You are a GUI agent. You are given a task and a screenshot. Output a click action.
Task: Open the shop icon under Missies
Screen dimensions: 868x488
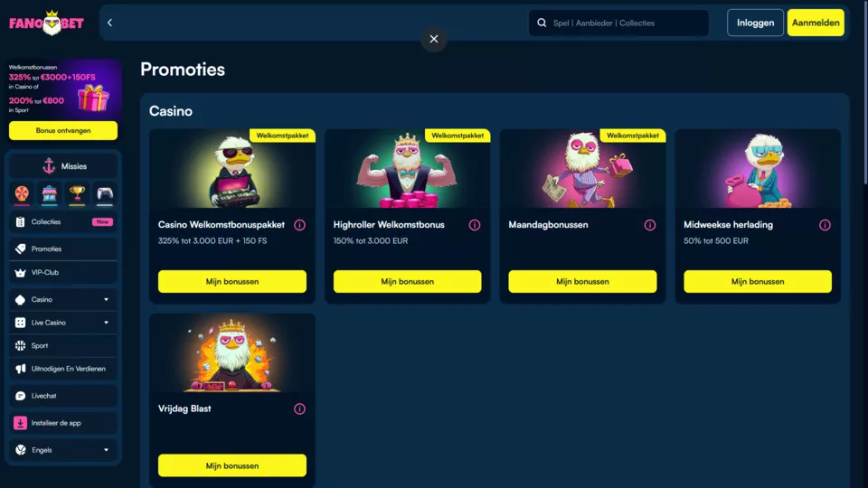49,193
